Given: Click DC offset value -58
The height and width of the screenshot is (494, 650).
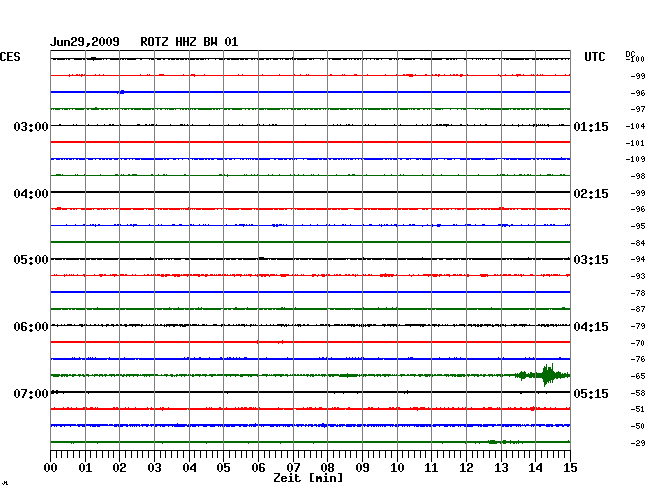Looking at the screenshot, I should tap(638, 393).
